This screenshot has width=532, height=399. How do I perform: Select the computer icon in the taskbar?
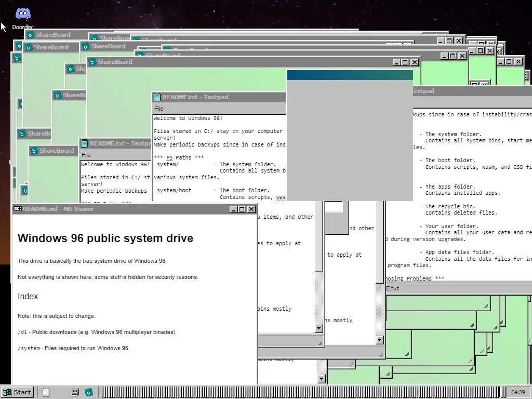tap(75, 392)
